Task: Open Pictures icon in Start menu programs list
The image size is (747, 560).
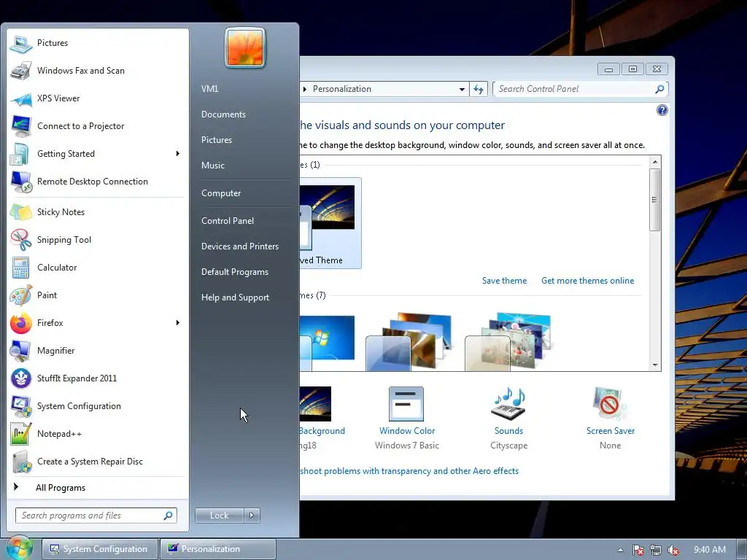Action: tap(21, 43)
